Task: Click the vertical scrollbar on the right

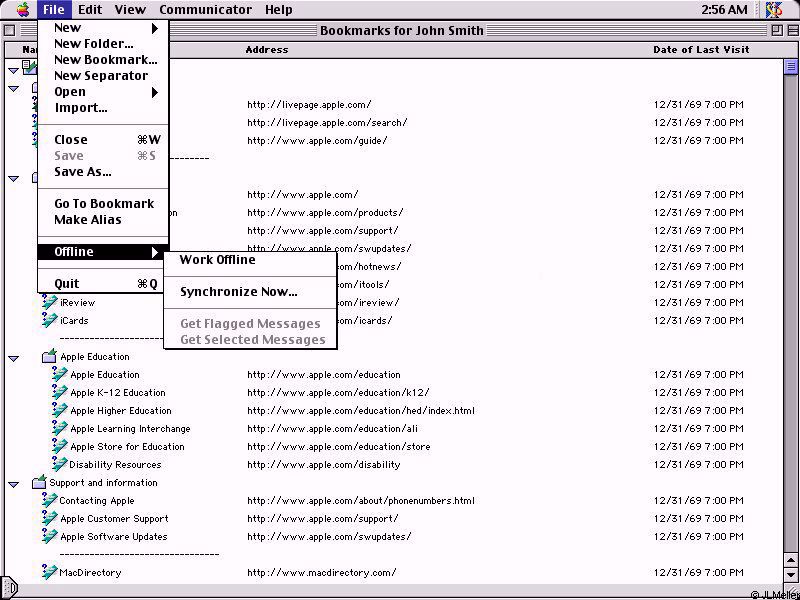Action: [790, 320]
